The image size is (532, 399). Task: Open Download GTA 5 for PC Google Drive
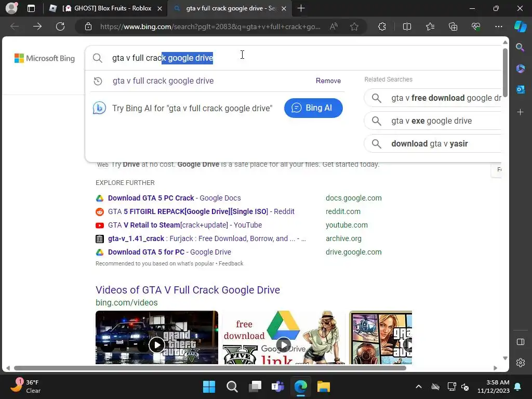169,252
